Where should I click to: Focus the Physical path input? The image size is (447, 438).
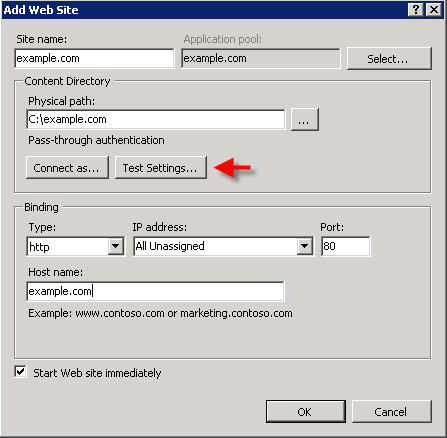pos(156,119)
